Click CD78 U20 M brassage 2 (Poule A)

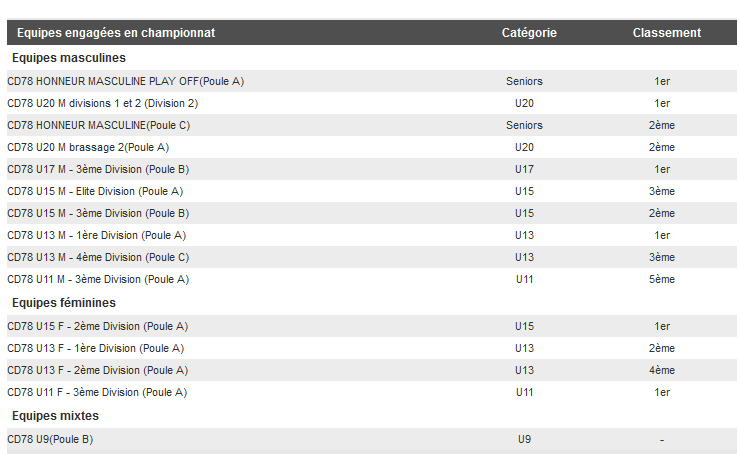88,147
